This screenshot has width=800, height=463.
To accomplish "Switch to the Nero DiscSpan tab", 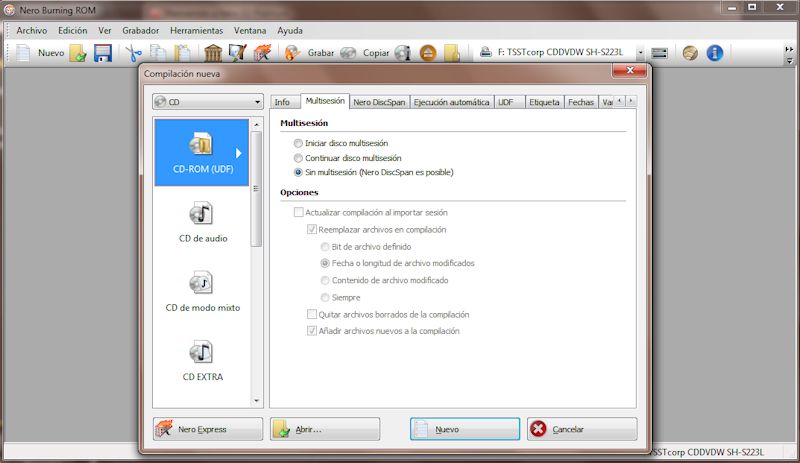I will click(379, 102).
